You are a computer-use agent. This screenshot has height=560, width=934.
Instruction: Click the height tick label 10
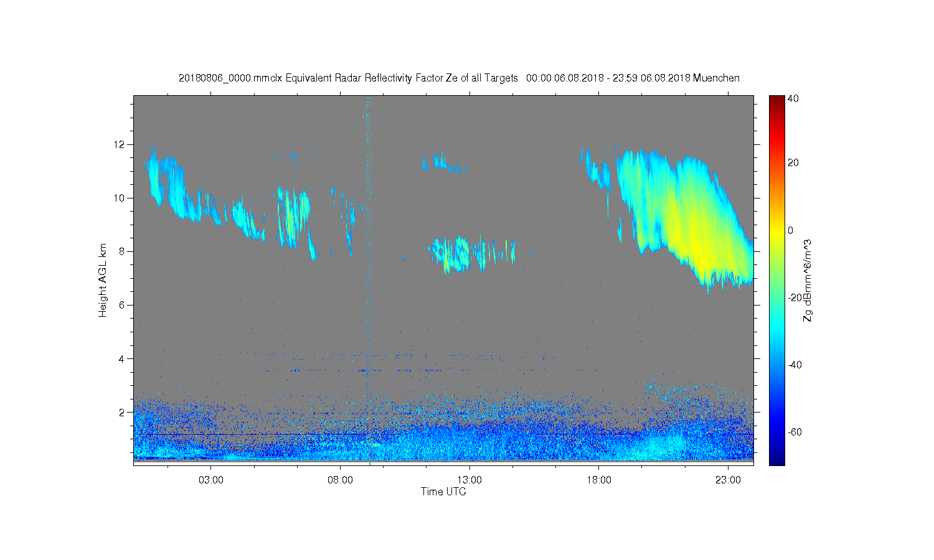pos(120,198)
